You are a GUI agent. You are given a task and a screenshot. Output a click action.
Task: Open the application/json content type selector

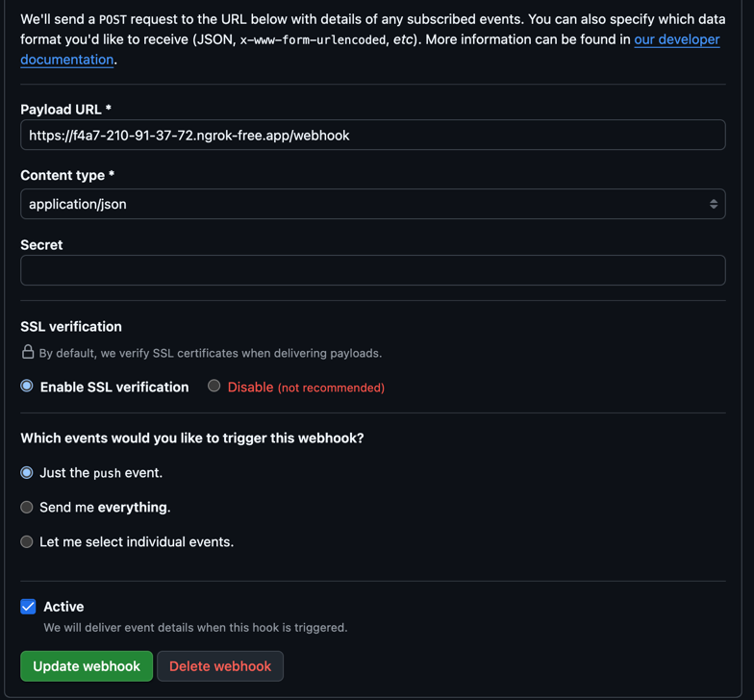tap(373, 204)
